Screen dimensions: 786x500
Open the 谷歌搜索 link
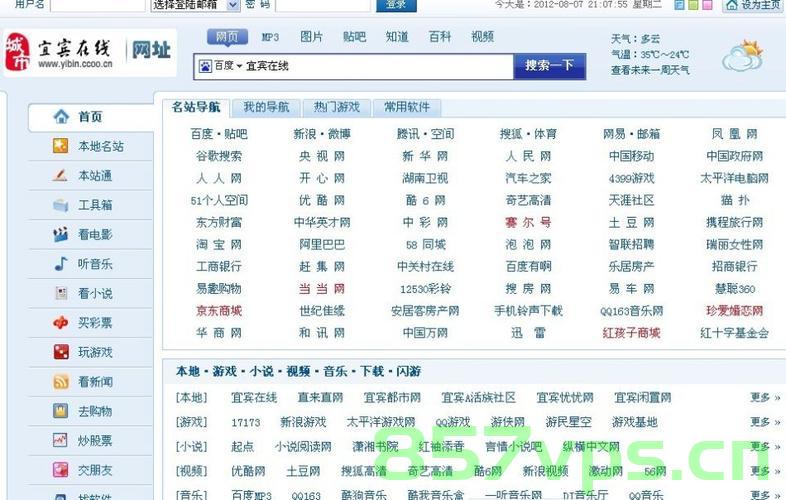click(x=219, y=156)
